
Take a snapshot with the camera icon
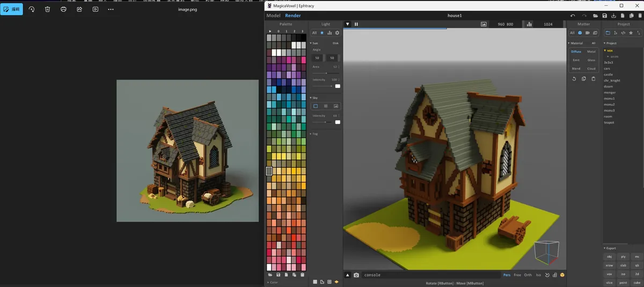point(356,275)
